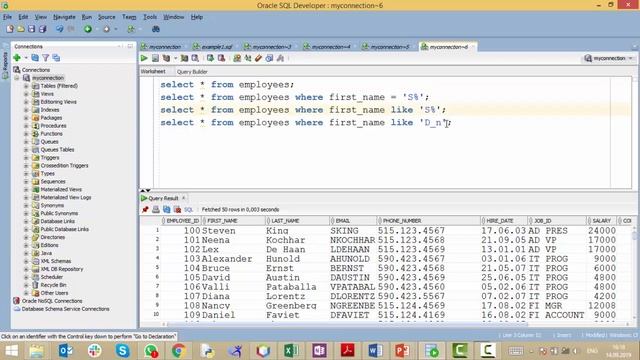Click the Save All icon in main toolbar
640x360 pixels.
click(x=42, y=29)
